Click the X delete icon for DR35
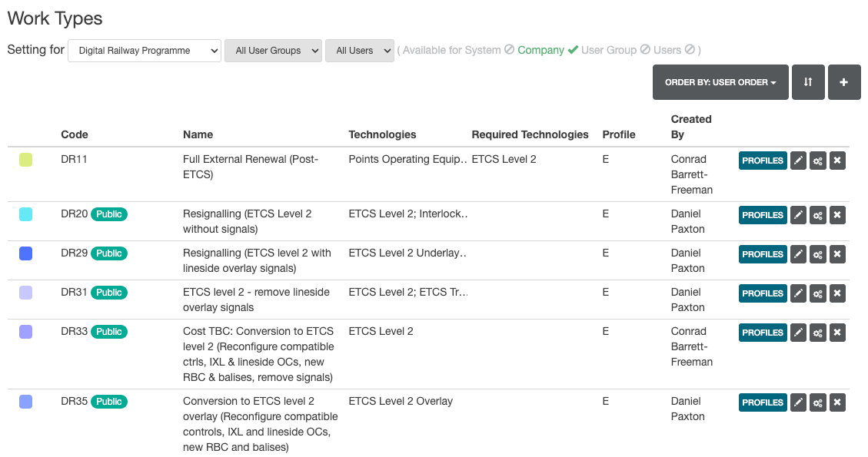This screenshot has height=457, width=868. click(x=838, y=402)
